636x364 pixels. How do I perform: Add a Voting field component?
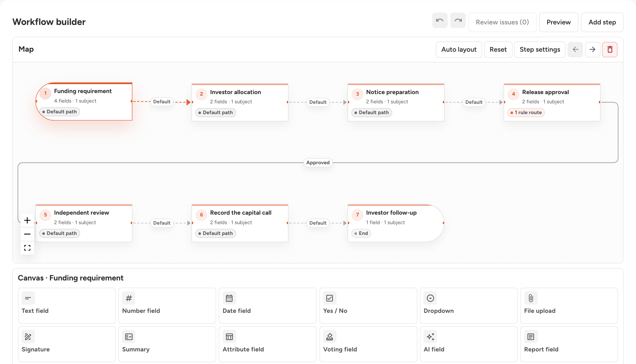pos(368,344)
